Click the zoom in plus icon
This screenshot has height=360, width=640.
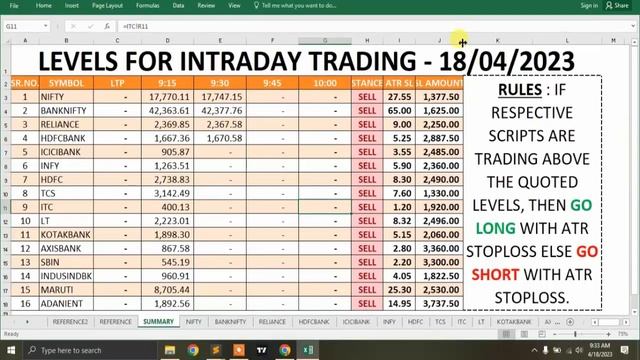coord(608,334)
